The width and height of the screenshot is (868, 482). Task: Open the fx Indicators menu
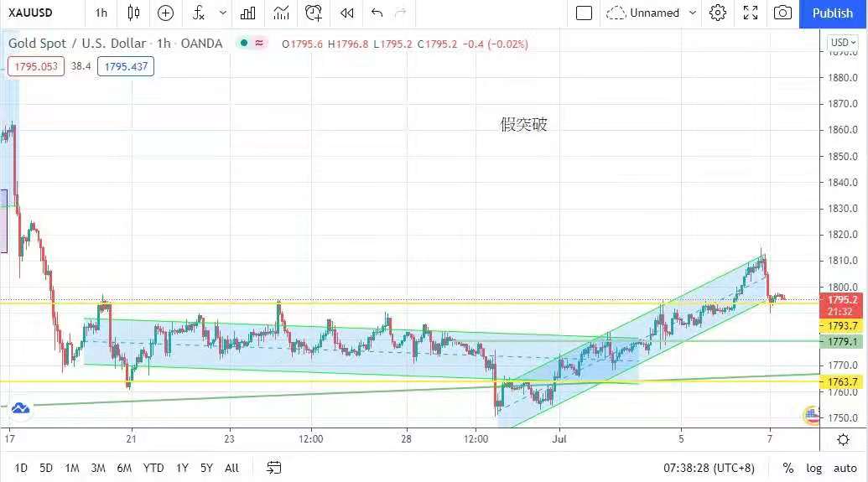[x=198, y=13]
